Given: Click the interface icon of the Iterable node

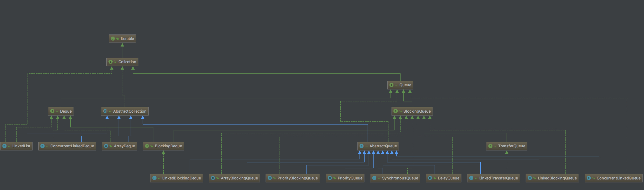Looking at the screenshot, I should tap(113, 39).
